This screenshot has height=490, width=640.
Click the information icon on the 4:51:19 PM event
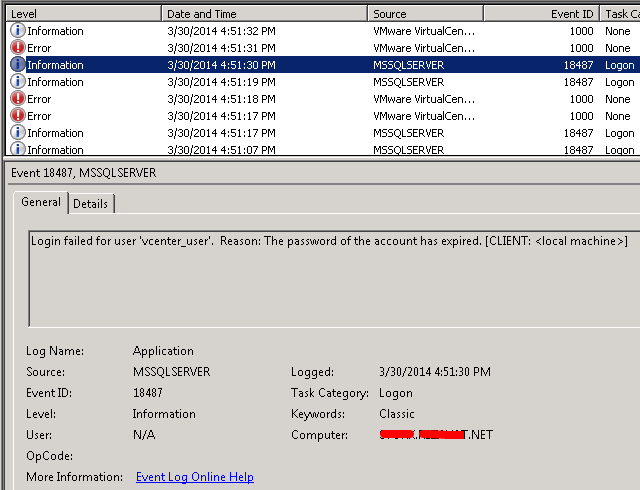tap(18, 82)
